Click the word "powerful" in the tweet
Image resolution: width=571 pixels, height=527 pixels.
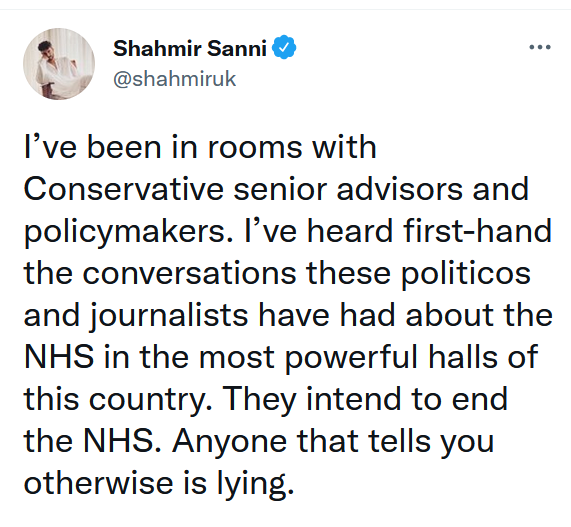click(x=351, y=359)
